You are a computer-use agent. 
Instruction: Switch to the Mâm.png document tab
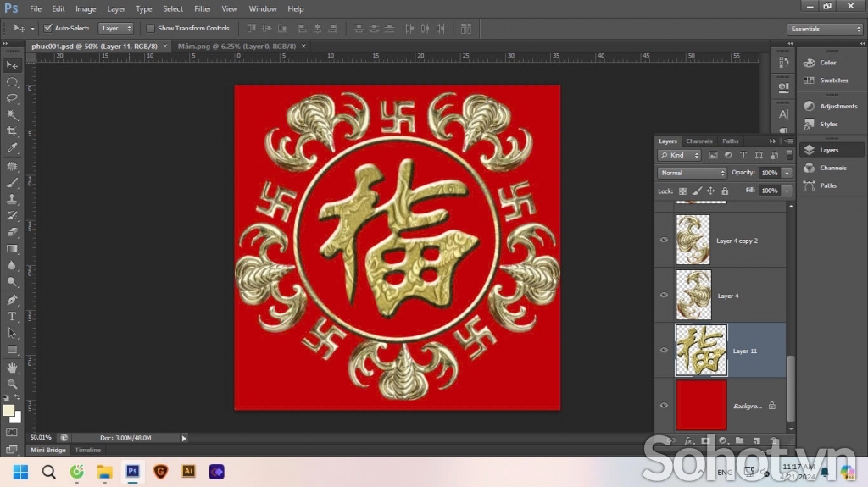pyautogui.click(x=237, y=47)
